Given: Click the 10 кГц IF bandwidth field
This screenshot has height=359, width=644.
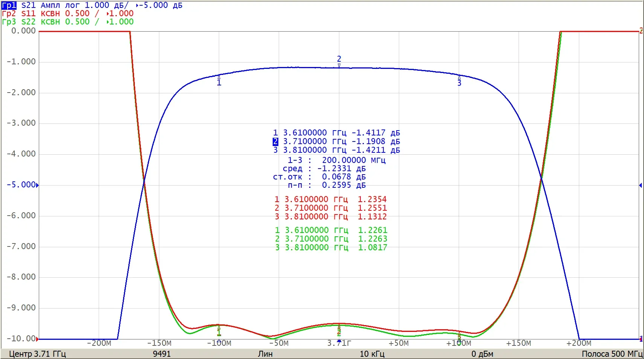Looking at the screenshot, I should pos(372,354).
